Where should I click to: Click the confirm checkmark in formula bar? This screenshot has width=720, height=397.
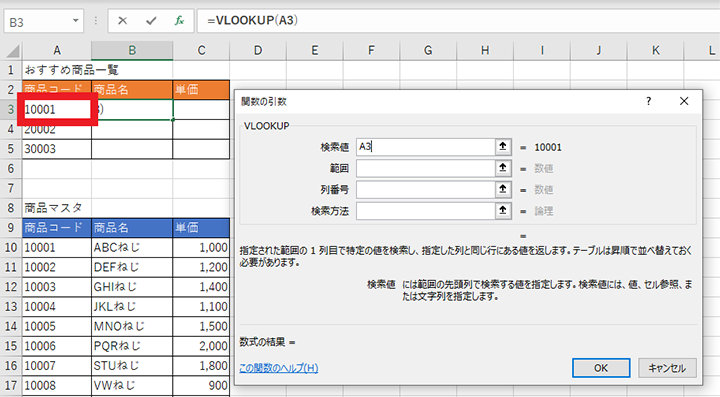pos(151,21)
